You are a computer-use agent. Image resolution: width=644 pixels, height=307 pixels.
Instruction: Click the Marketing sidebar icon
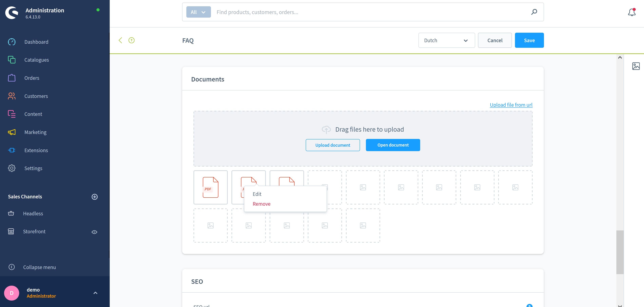click(x=11, y=132)
